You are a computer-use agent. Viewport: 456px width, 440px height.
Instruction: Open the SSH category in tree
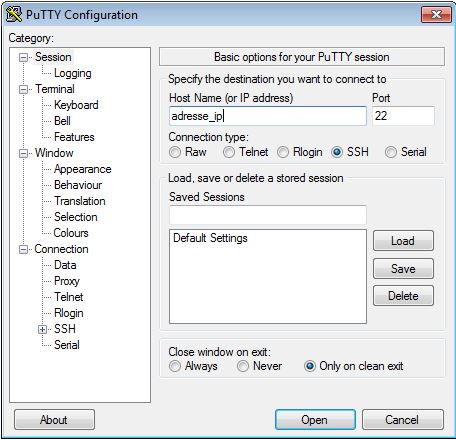point(65,329)
